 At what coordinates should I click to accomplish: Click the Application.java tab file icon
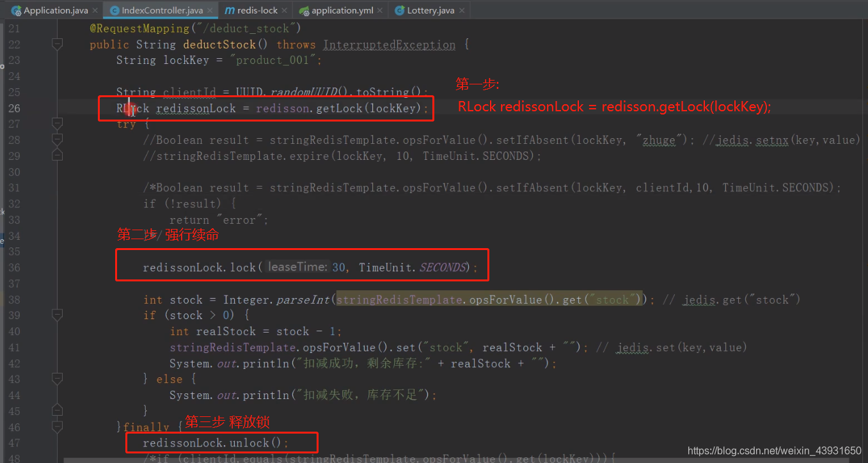pyautogui.click(x=16, y=10)
